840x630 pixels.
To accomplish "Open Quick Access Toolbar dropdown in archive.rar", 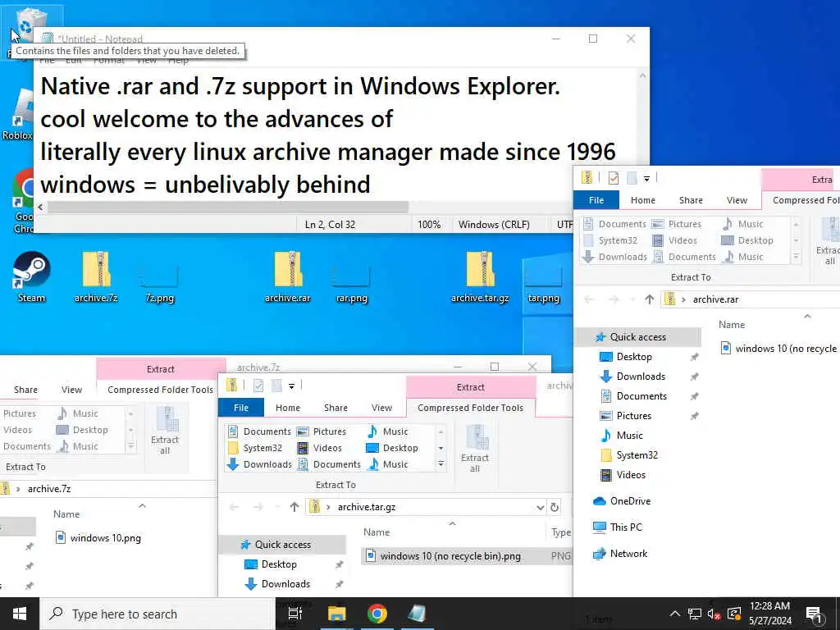I will (x=646, y=178).
